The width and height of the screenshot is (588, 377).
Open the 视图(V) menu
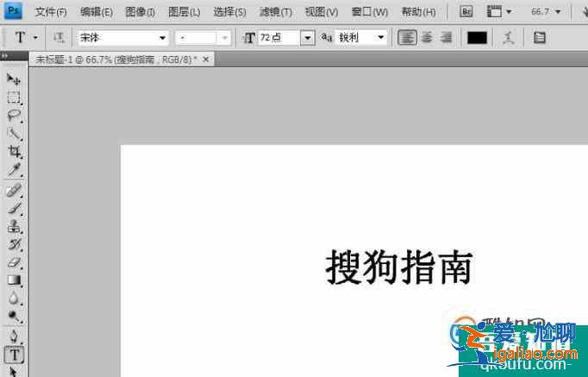coord(322,12)
